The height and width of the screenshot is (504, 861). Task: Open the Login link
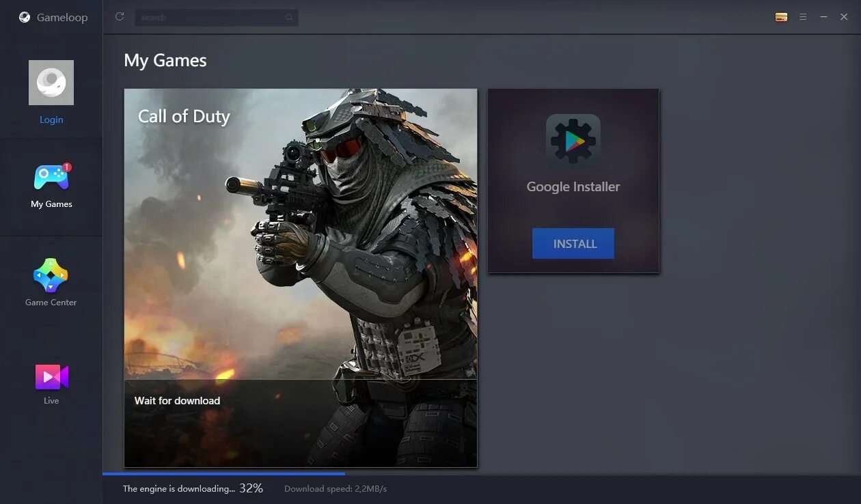51,120
